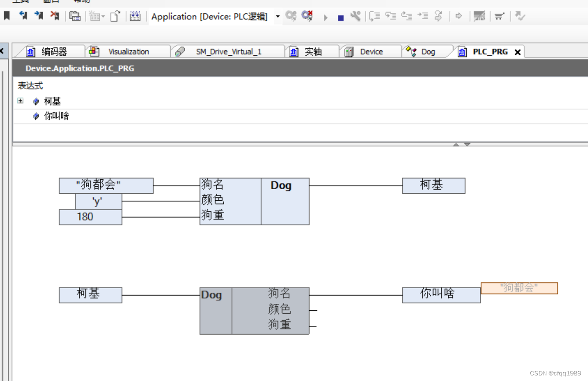588x381 pixels.
Task: Open the new breakpoint dropdown arrow
Action: [x=104, y=18]
